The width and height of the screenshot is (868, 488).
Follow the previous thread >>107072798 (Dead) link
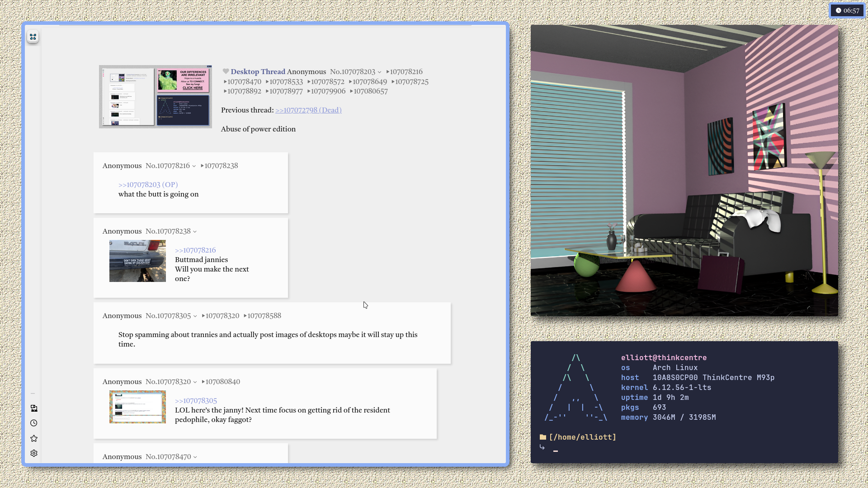[x=308, y=110]
